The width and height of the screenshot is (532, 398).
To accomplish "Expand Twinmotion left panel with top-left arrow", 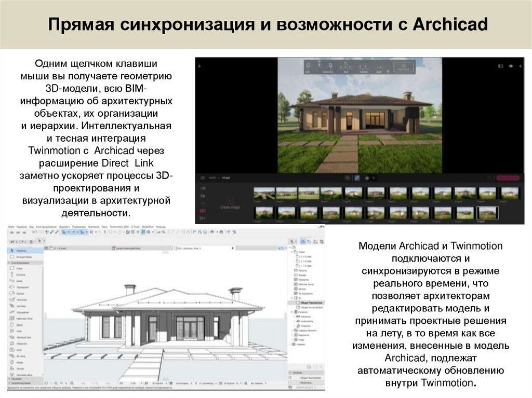I will pyautogui.click(x=199, y=66).
